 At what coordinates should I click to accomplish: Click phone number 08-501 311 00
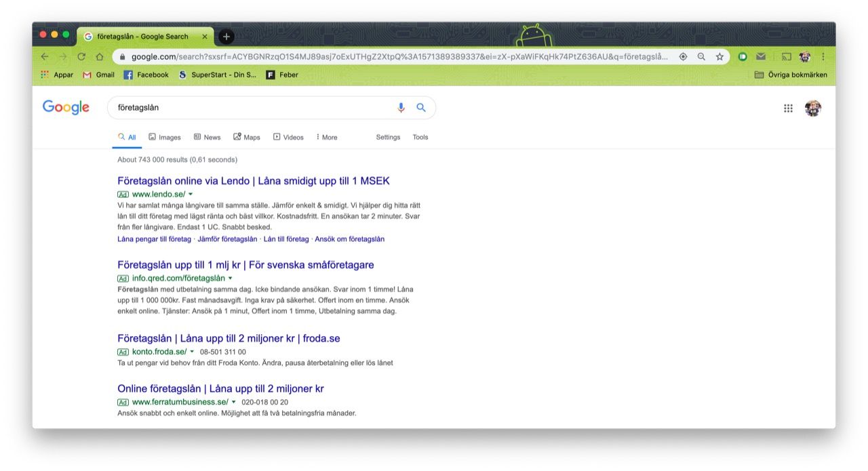[223, 352]
